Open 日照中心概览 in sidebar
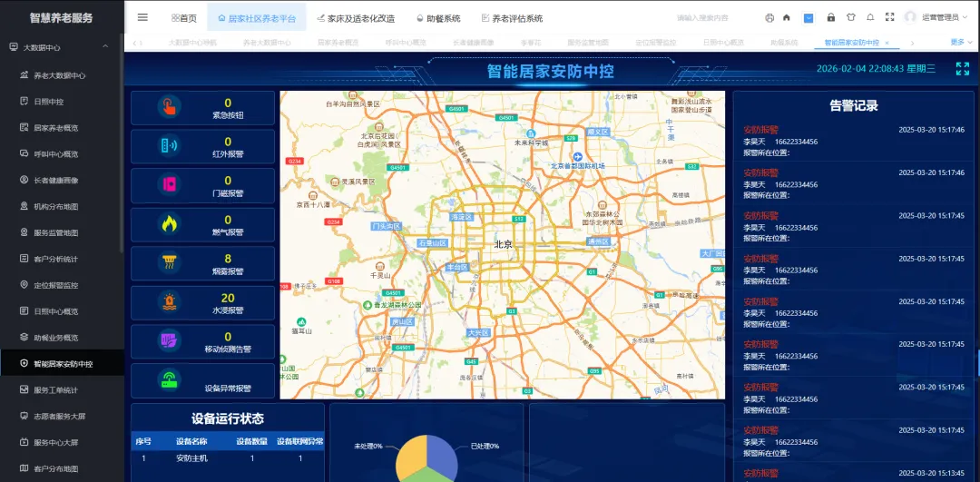980x482 pixels. point(63,311)
